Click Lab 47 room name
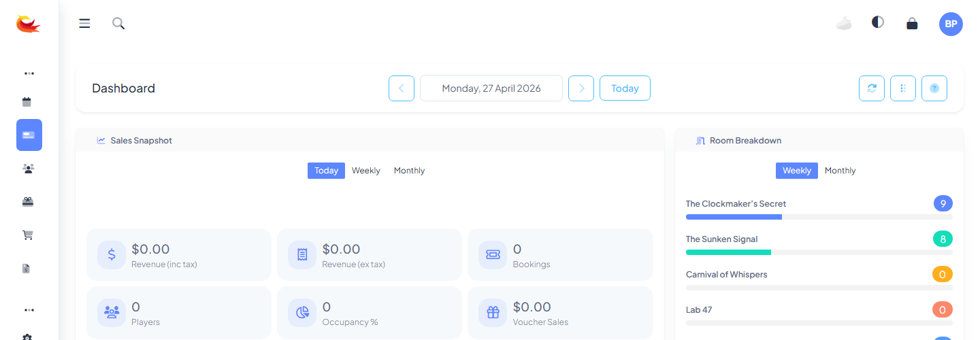 [699, 309]
